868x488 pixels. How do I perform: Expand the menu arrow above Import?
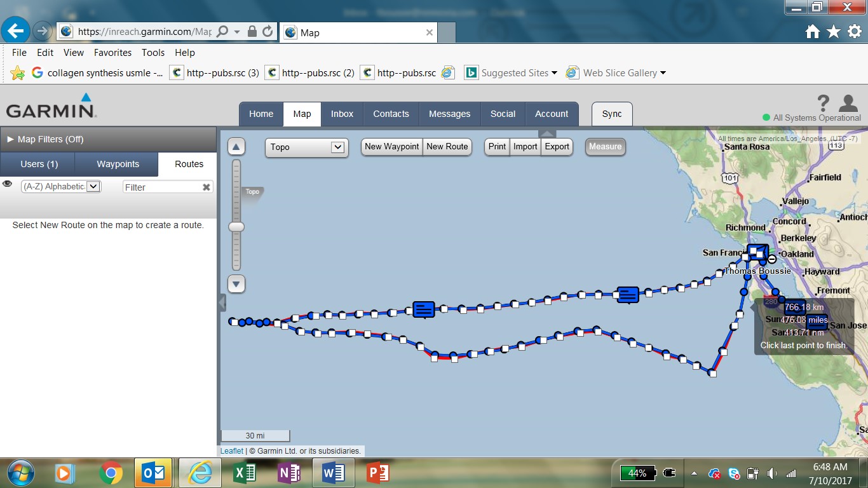[547, 133]
